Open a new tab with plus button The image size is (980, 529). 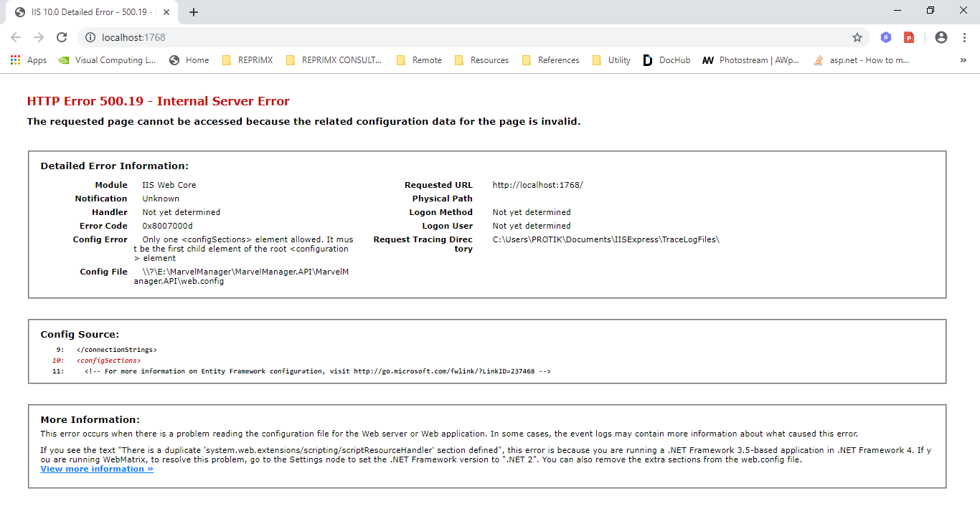pos(194,12)
